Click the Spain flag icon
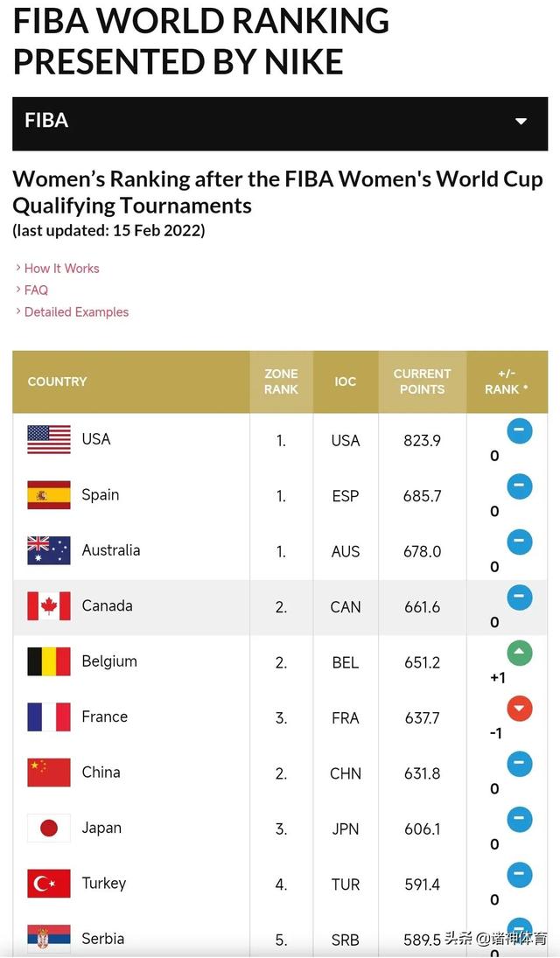Screen dimensions: 560x958 [x=49, y=495]
